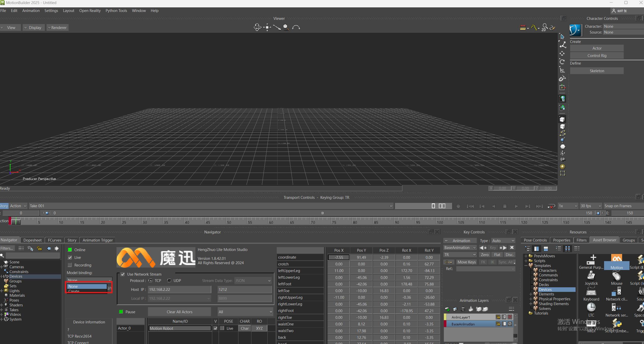Click the Record button in transport

tap(458, 206)
